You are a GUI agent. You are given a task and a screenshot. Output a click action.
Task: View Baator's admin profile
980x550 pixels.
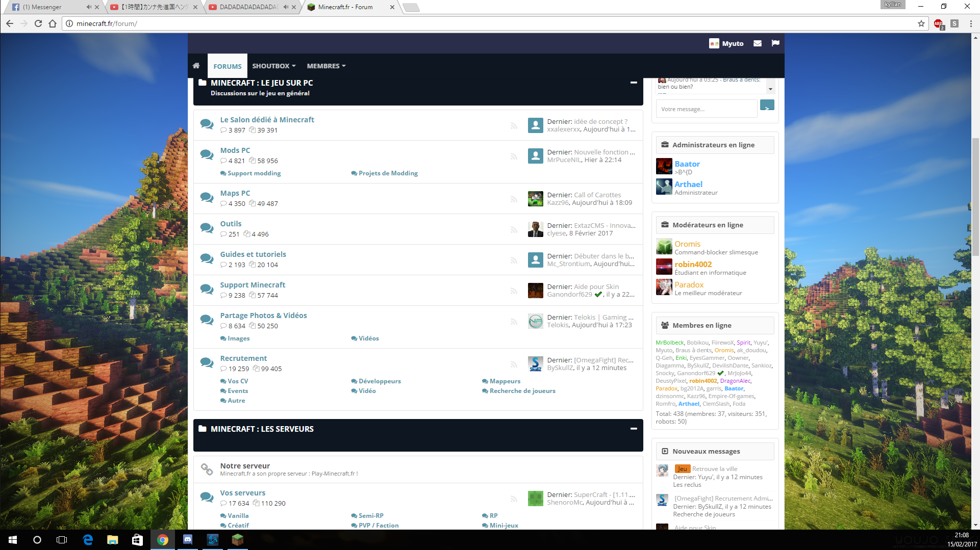point(687,164)
